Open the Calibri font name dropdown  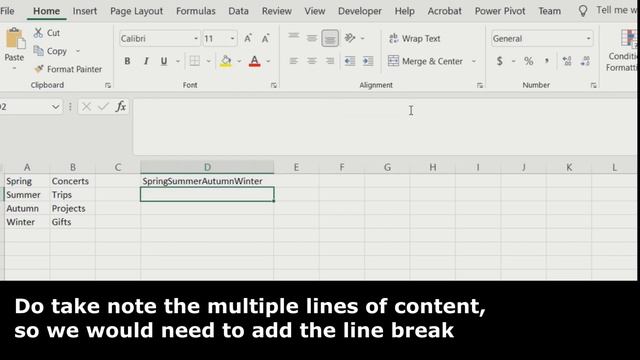(196, 39)
